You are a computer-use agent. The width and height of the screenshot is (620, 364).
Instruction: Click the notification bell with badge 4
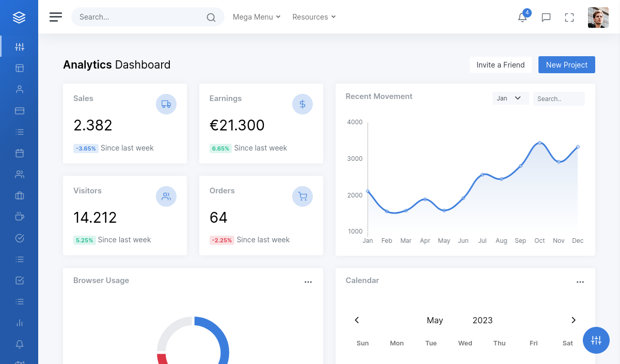(x=522, y=17)
